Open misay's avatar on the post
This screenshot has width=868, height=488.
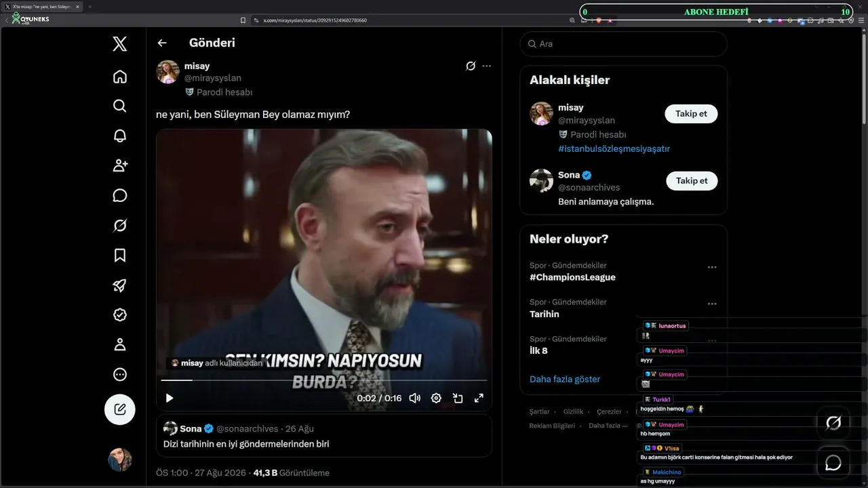click(x=168, y=72)
